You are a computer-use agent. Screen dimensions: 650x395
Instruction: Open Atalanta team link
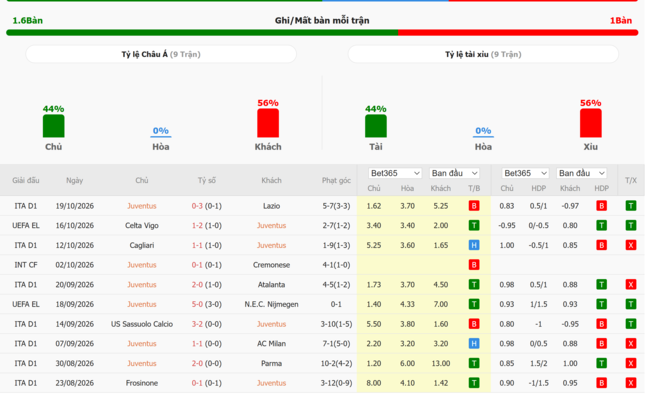pyautogui.click(x=272, y=285)
